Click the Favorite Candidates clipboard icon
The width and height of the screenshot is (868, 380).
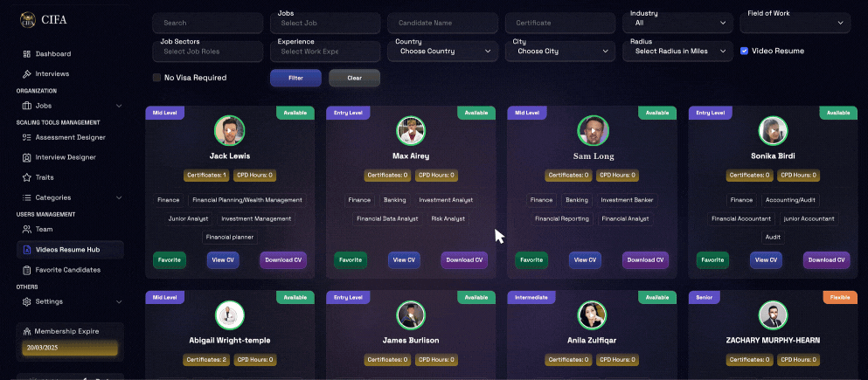click(x=26, y=270)
